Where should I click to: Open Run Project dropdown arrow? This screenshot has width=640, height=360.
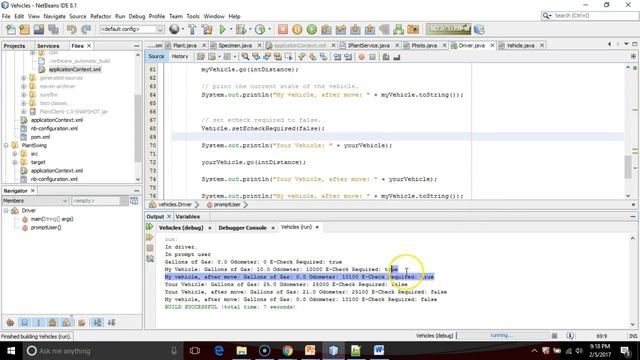231,29
